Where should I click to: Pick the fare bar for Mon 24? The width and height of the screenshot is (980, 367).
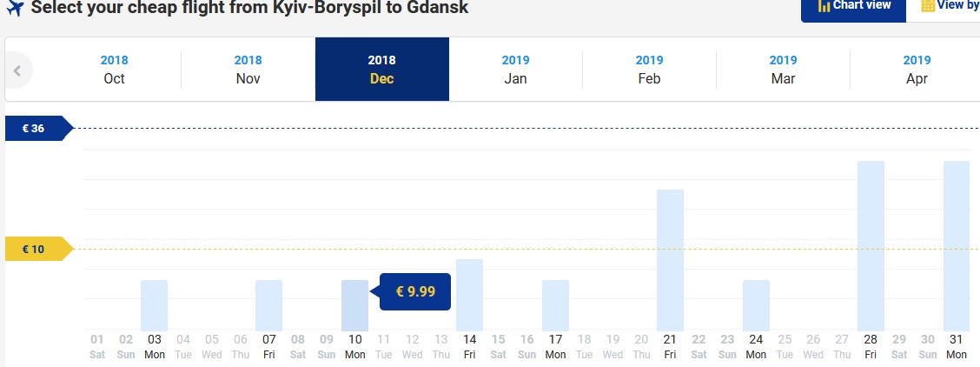756,305
